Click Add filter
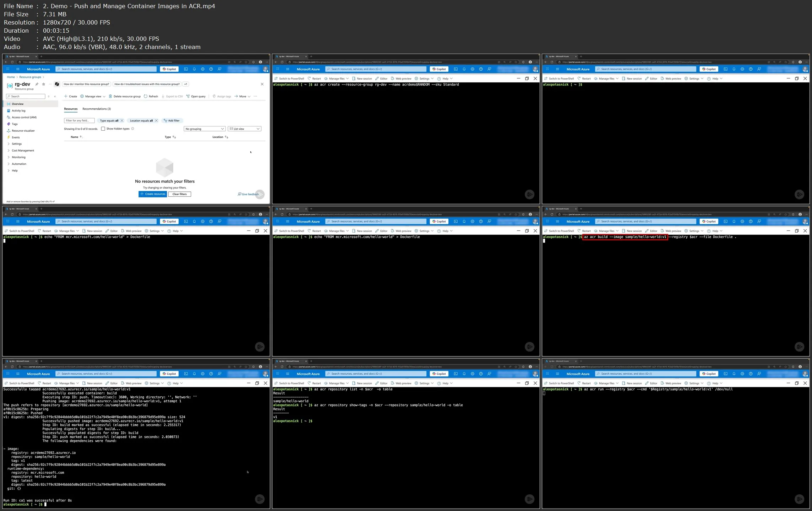The height and width of the screenshot is (511, 812). [171, 121]
